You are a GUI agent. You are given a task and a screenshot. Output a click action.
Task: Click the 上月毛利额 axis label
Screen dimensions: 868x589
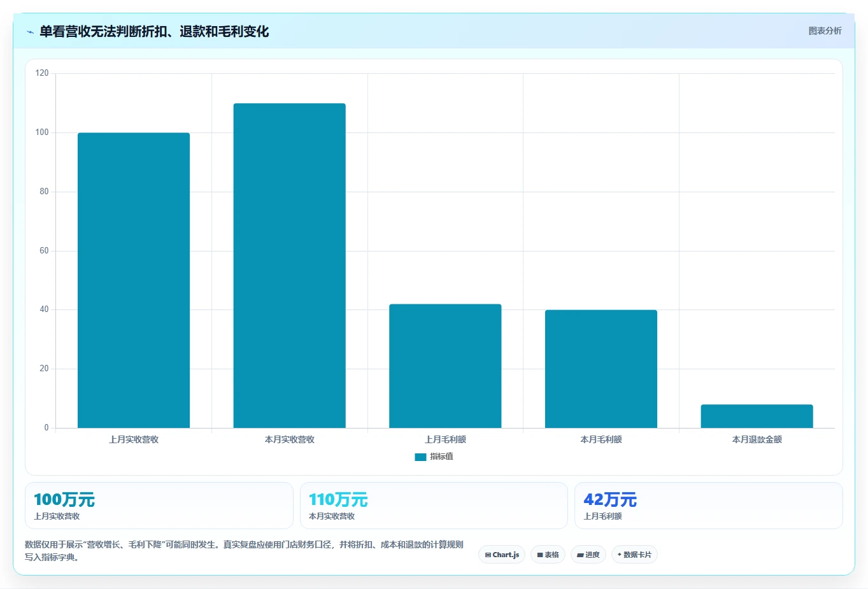(445, 439)
